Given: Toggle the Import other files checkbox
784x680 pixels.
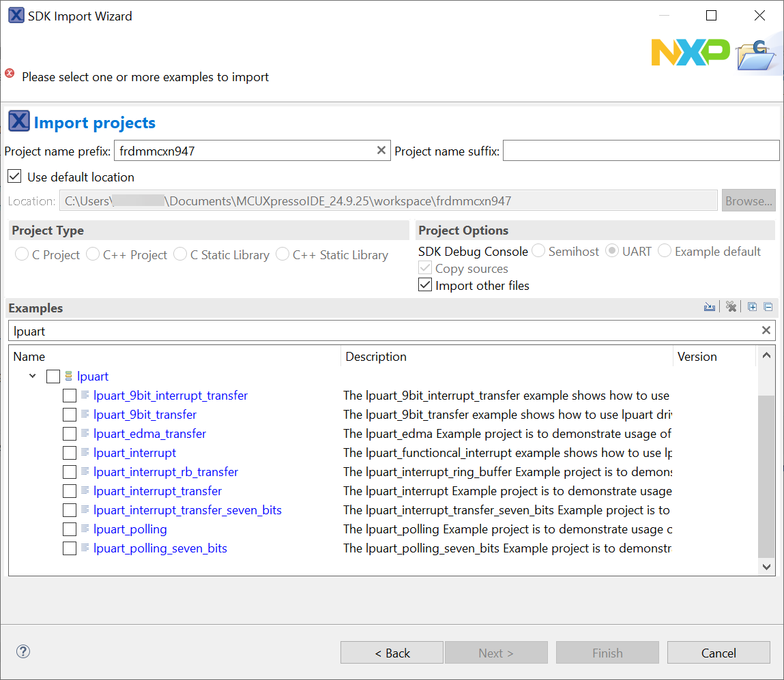Looking at the screenshot, I should [x=425, y=286].
